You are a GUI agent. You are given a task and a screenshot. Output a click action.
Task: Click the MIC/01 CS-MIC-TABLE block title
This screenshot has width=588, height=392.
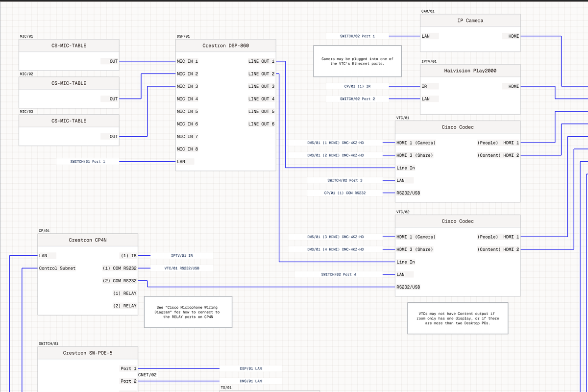[x=69, y=46]
